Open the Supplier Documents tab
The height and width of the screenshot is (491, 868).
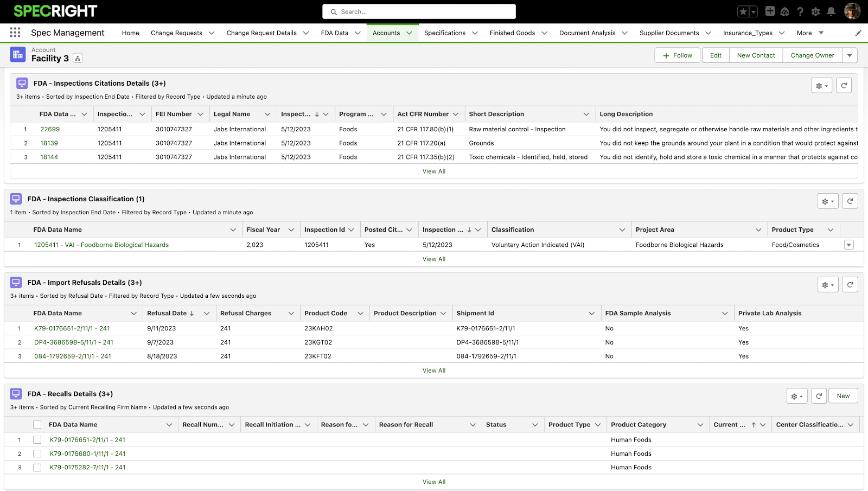pyautogui.click(x=669, y=33)
